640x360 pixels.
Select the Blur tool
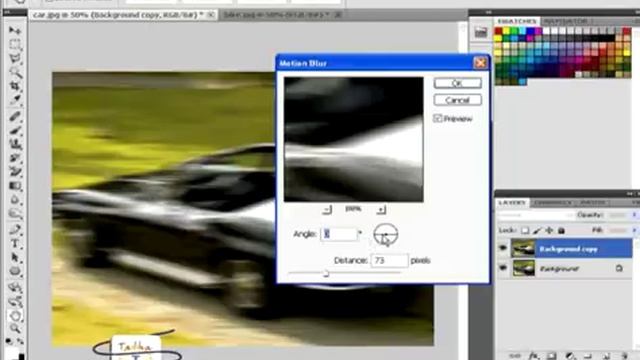coord(15,200)
